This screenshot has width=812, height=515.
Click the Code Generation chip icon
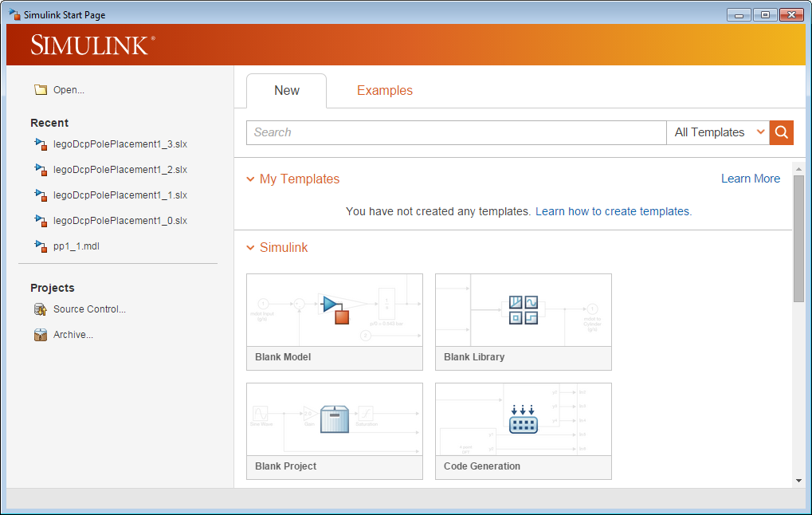point(523,419)
